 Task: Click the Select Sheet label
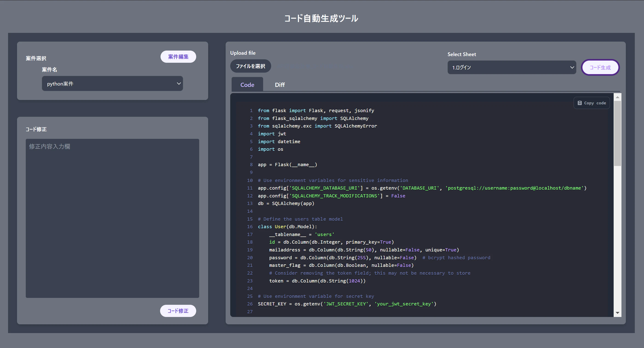click(x=462, y=54)
